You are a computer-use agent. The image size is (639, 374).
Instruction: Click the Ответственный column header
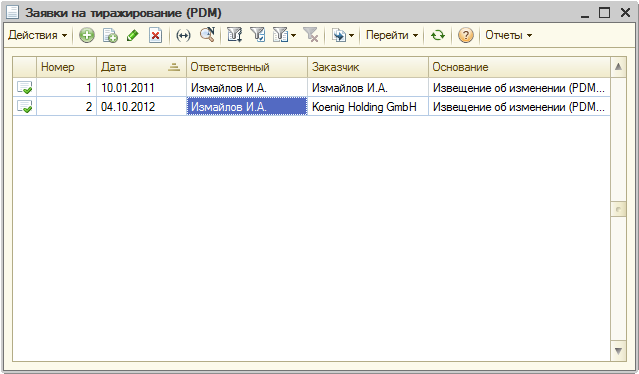(247, 67)
